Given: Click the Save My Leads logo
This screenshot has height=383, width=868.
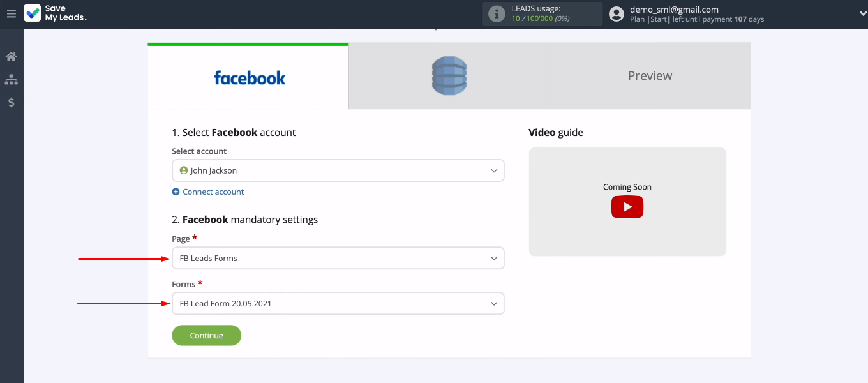Looking at the screenshot, I should [55, 13].
